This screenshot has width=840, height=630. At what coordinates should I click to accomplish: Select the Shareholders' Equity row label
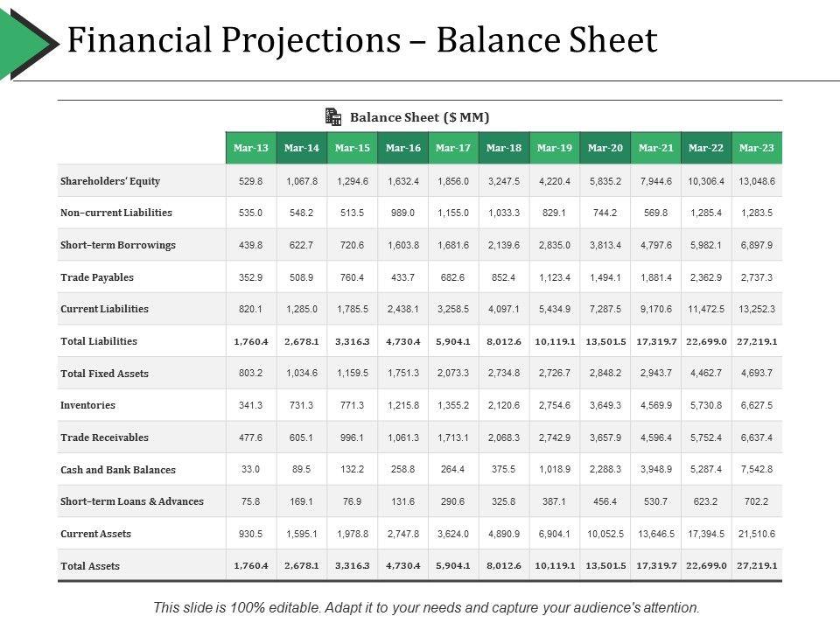pos(110,181)
